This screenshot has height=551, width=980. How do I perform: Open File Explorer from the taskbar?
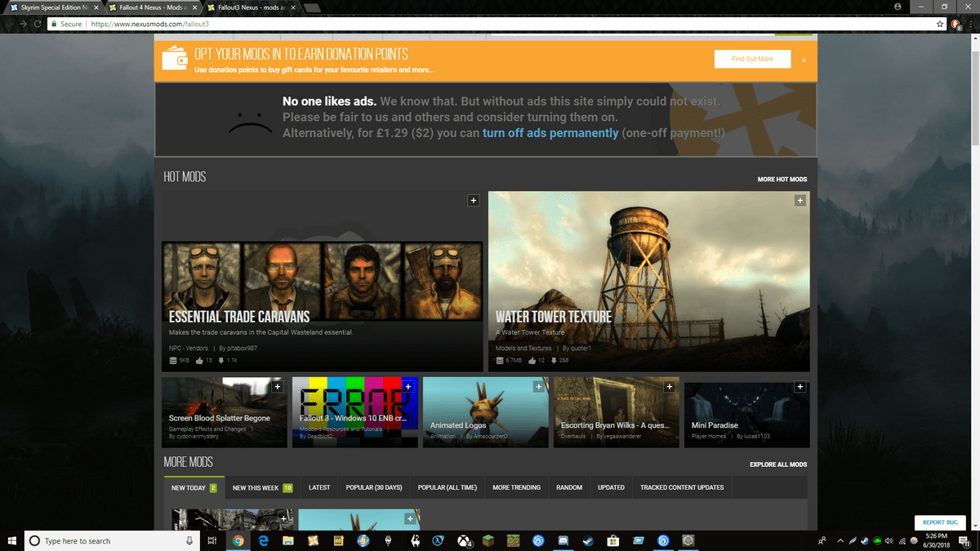[x=288, y=540]
